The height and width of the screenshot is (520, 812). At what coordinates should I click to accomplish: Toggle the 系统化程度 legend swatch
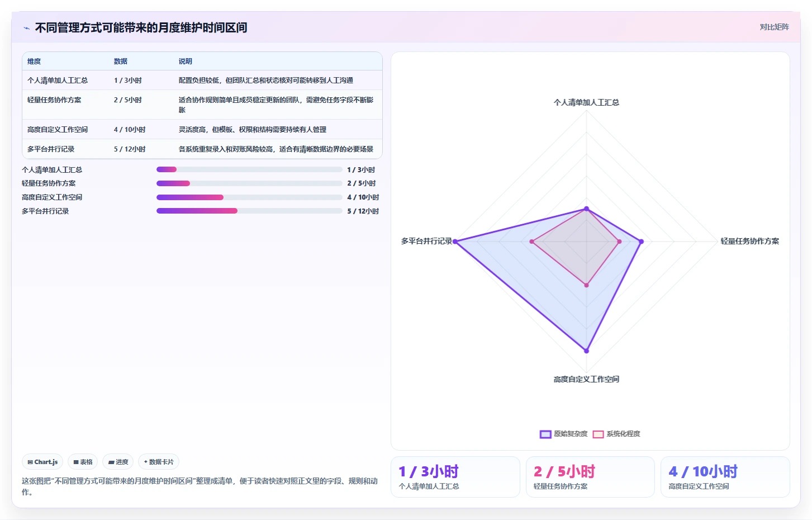click(598, 434)
